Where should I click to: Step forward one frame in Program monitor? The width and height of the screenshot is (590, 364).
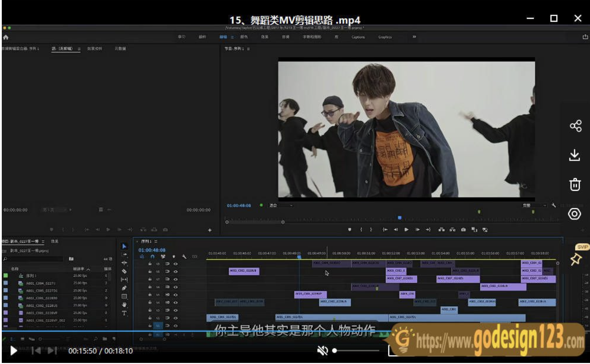[418, 230]
